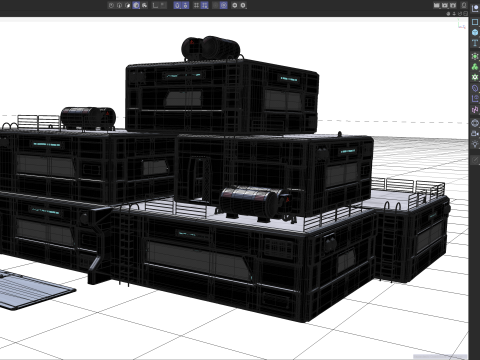Click the viewport XYZ axis gizmo
The image size is (480, 360).
(x=461, y=24)
